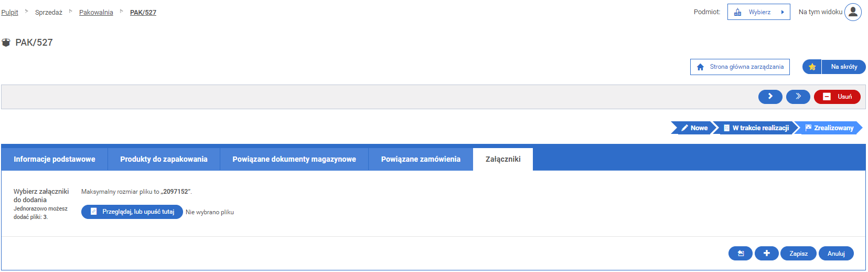Set status to Nowe
868x272 pixels.
pos(694,128)
